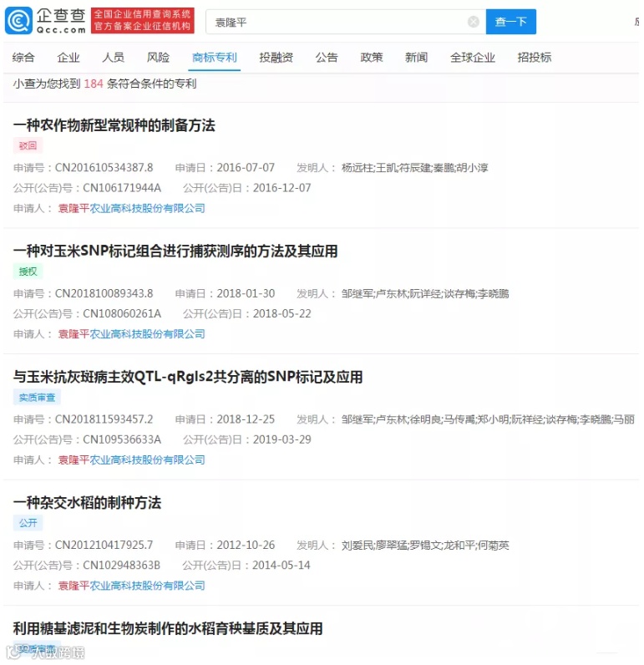644x665 pixels.
Task: Click publication number CN108060261A
Action: coord(122,314)
